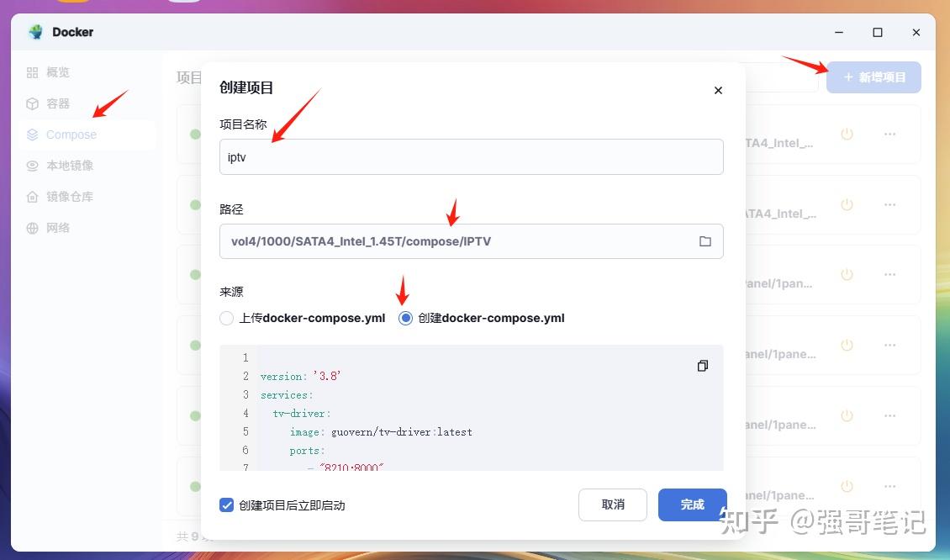This screenshot has height=560, width=950.
Task: Go to the 容器 sidebar section
Action: (x=87, y=103)
